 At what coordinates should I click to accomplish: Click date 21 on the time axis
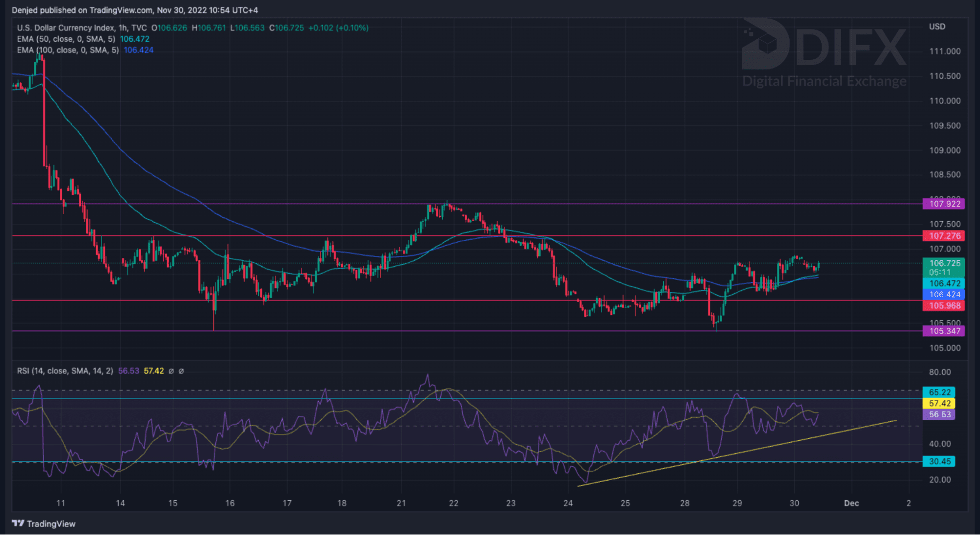401,503
